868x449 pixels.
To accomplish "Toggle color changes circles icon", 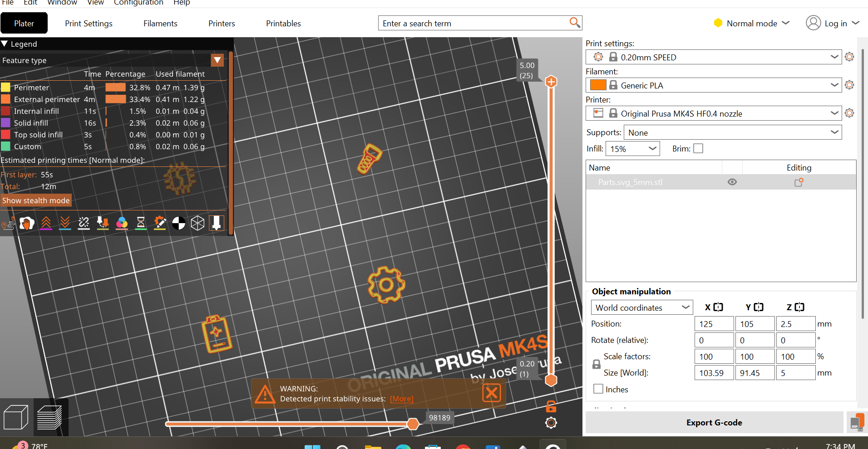I will [122, 223].
